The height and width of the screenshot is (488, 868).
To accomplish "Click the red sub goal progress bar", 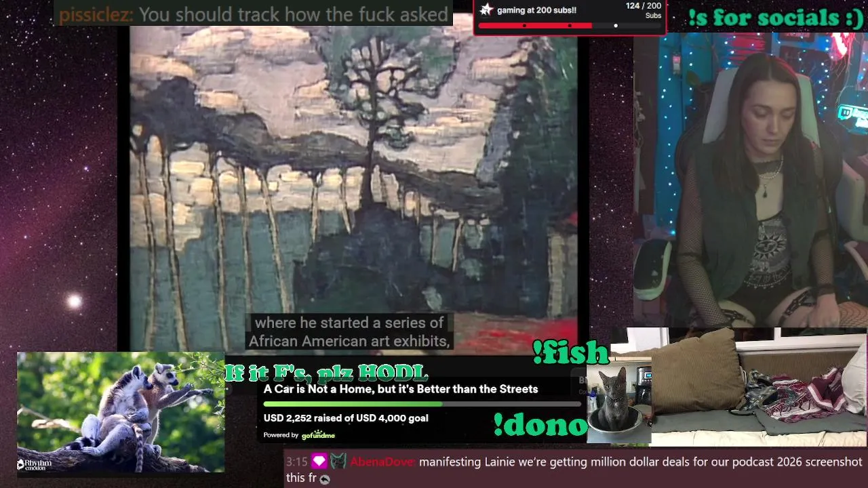I will pyautogui.click(x=570, y=26).
